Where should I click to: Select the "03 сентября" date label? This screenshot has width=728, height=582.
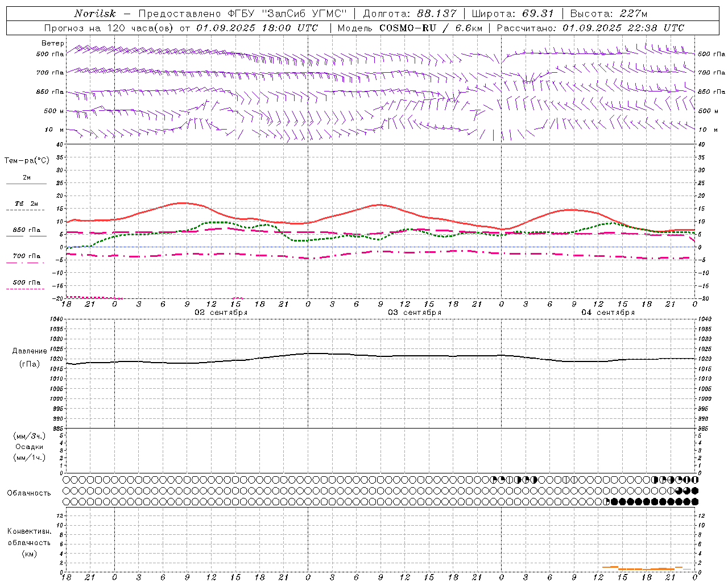[x=415, y=313]
